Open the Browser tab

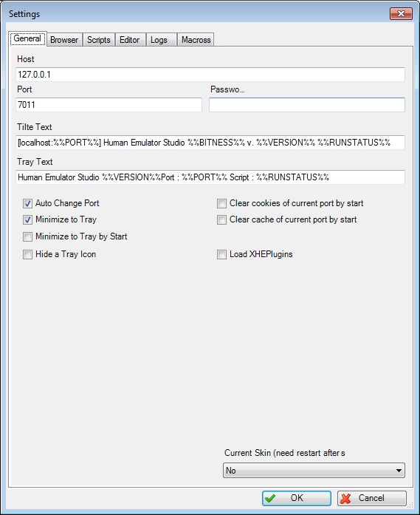pos(64,40)
